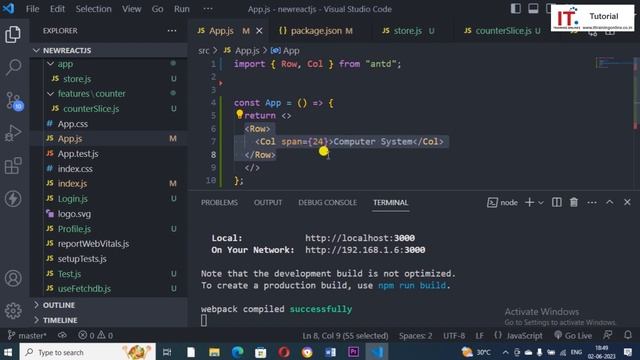640x360 pixels.
Task: Collapse the NEWREACTJS folder section
Action: [x=109, y=50]
